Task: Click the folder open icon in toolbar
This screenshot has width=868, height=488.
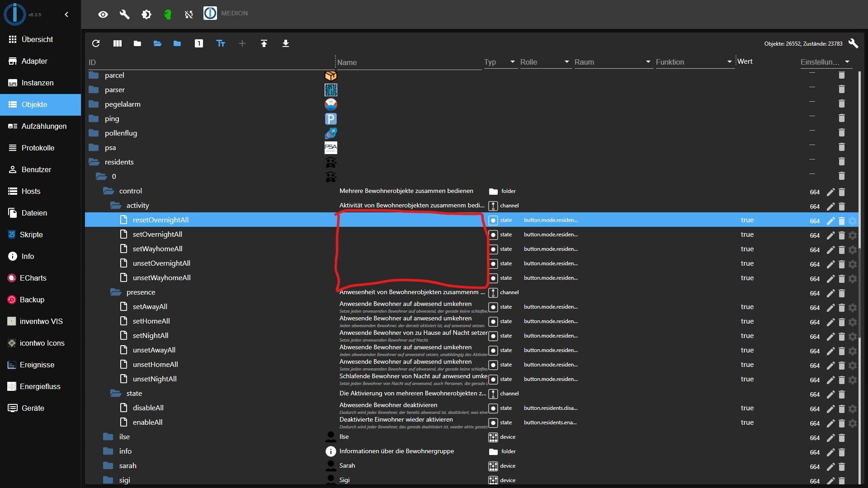Action: (158, 43)
